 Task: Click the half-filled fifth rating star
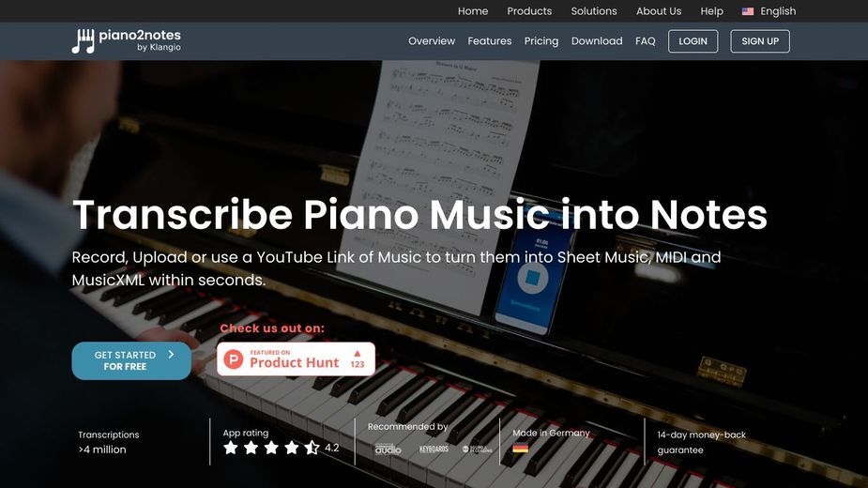(312, 448)
